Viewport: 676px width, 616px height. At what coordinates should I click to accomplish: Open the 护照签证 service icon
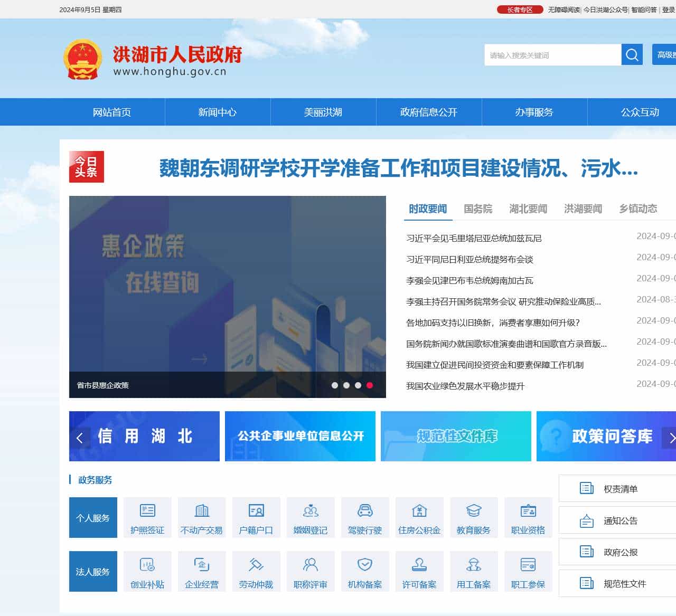point(147,517)
